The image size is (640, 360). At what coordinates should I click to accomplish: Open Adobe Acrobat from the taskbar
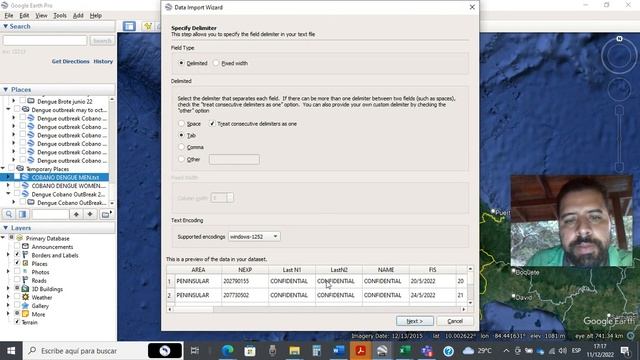coord(360,351)
